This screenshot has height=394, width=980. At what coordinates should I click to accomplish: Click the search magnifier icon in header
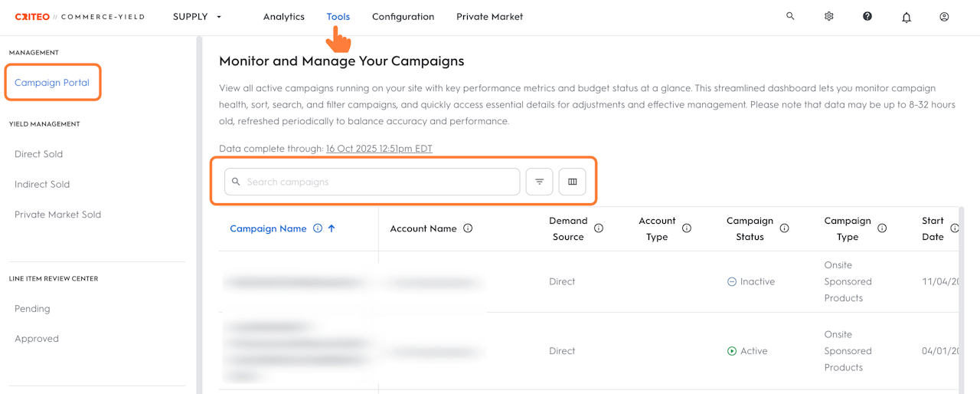(790, 16)
